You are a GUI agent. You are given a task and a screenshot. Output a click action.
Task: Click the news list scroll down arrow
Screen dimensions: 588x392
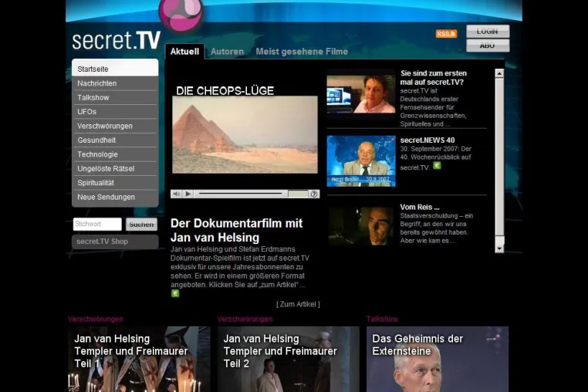(499, 248)
